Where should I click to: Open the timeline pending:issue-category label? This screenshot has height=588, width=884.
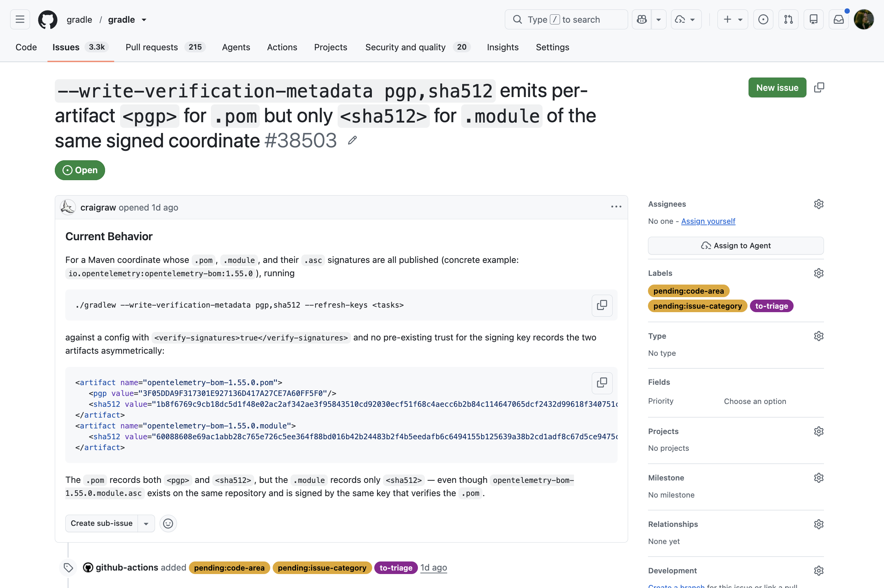[x=322, y=568]
